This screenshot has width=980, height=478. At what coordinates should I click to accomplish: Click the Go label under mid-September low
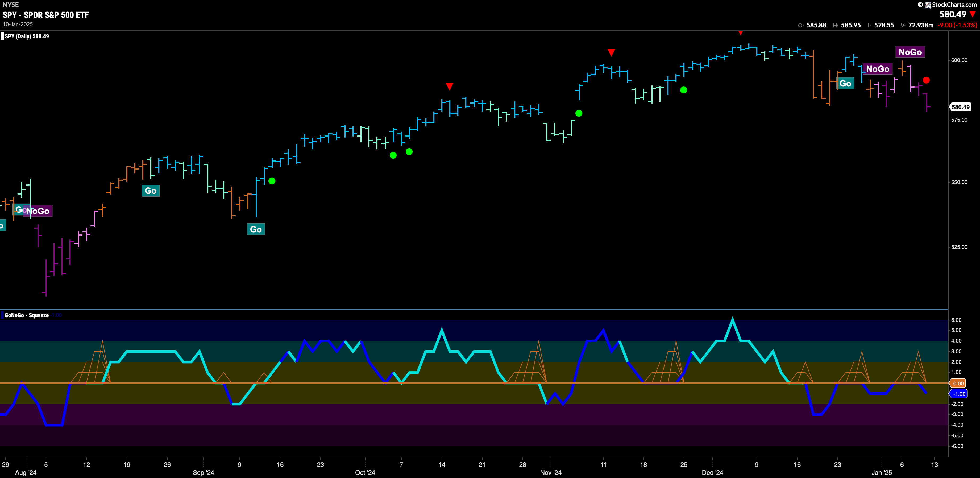tap(256, 229)
